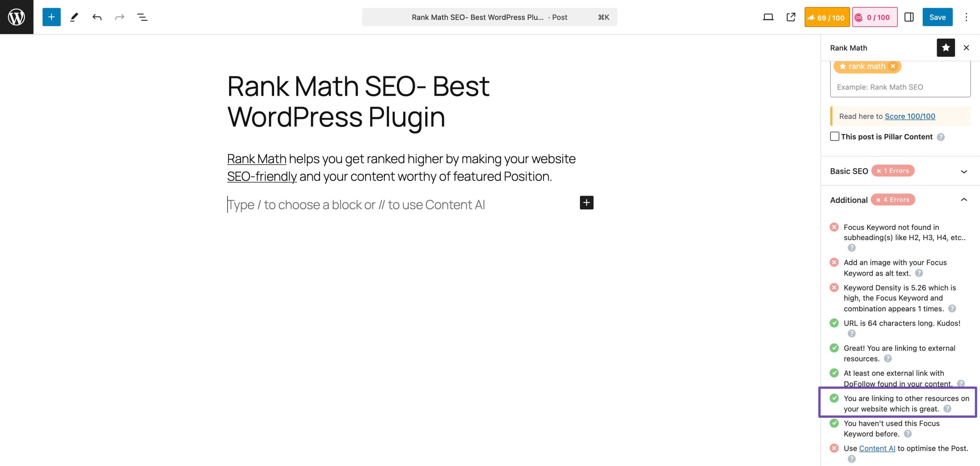Screen dimensions: 980x466
Task: Click the 69/100 SEO score indicator
Action: click(x=827, y=17)
